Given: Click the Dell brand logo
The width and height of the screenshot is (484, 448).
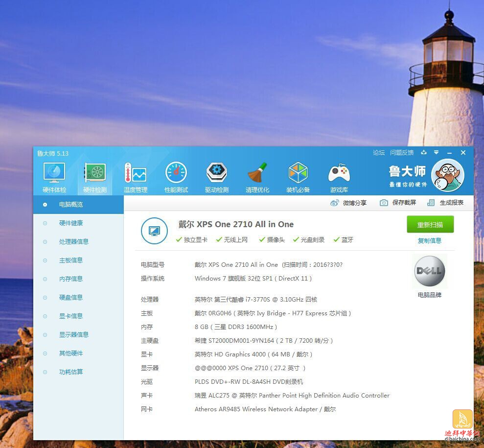Looking at the screenshot, I should point(430,271).
